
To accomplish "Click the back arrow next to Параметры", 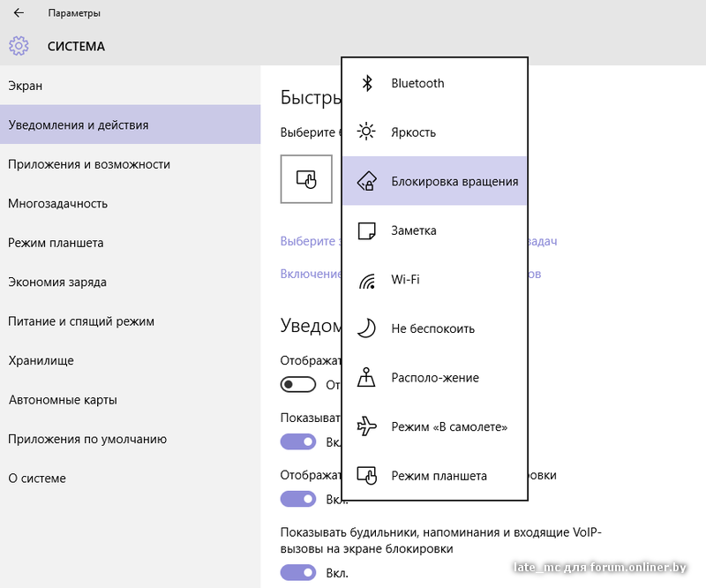I will 19,13.
